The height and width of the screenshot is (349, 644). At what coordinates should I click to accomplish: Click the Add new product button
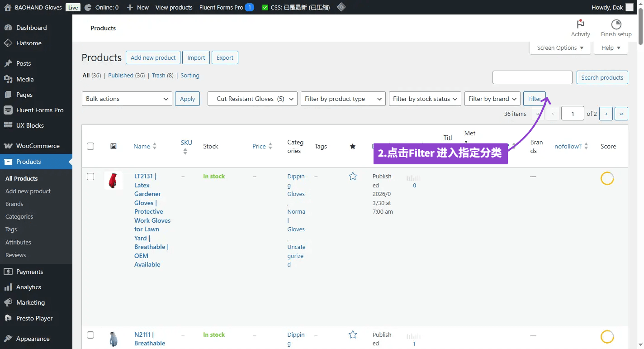pos(153,57)
